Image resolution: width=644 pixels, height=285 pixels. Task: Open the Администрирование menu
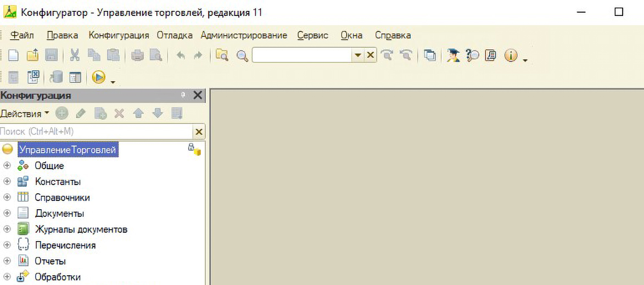[244, 35]
